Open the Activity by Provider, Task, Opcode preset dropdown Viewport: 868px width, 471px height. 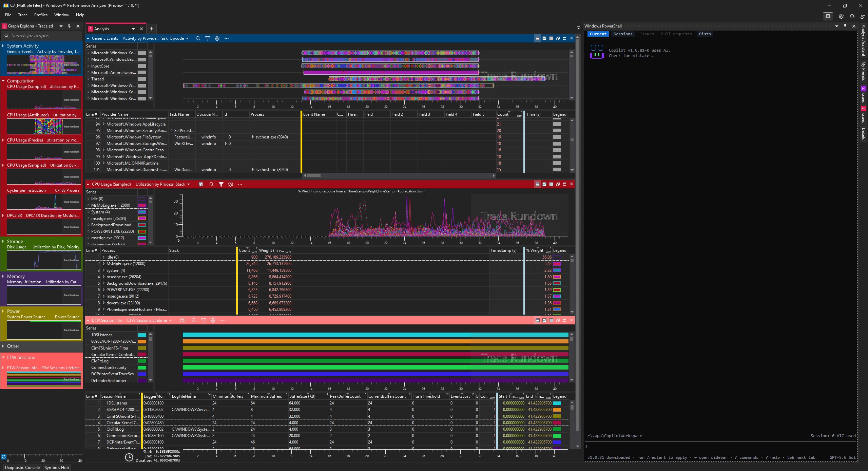pos(156,38)
